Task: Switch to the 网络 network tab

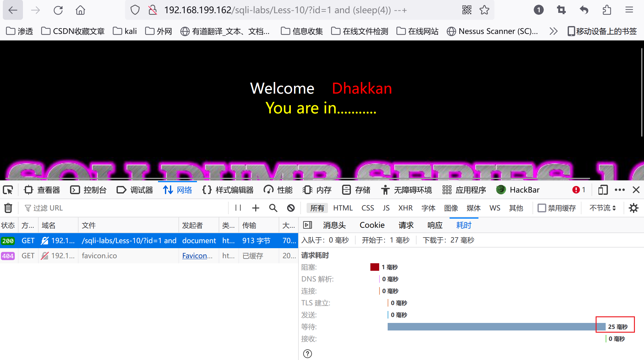Action: 177,190
